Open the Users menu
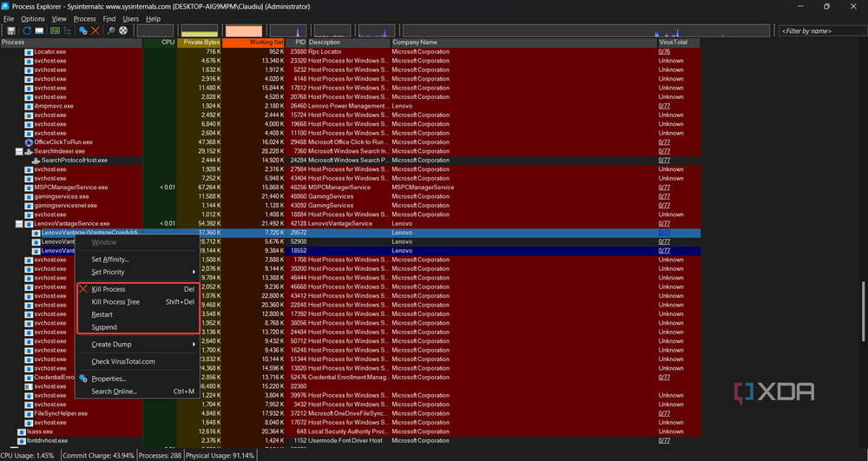Screen dimensions: 868x461 [x=131, y=19]
